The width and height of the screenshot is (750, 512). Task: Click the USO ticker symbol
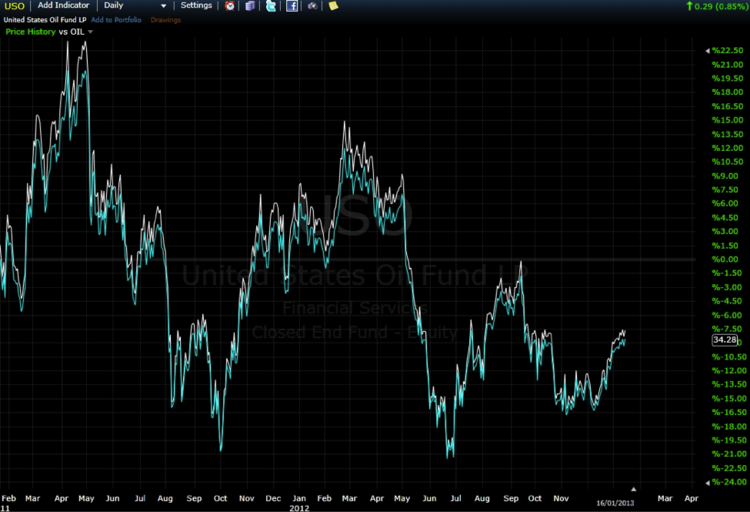pyautogui.click(x=14, y=6)
